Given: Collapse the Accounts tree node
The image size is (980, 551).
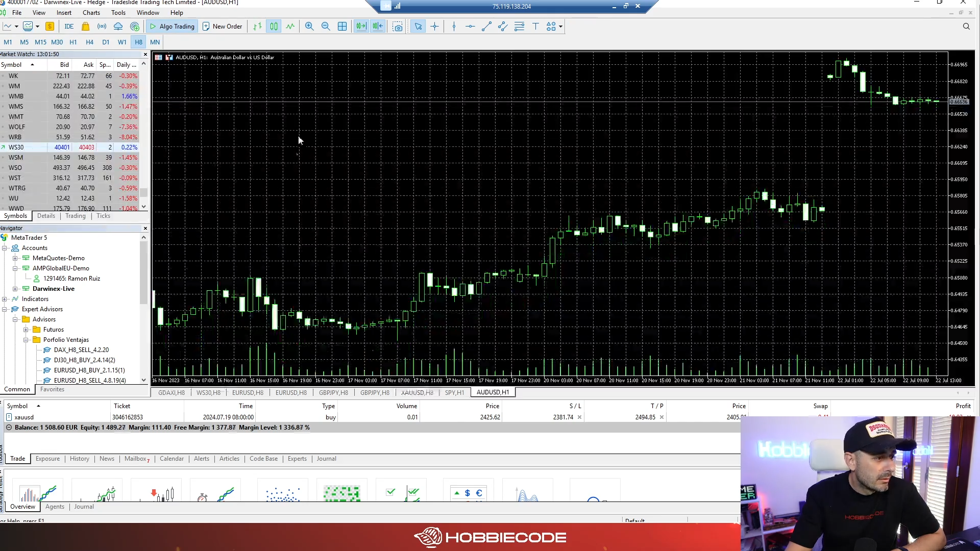Looking at the screenshot, I should pos(5,248).
